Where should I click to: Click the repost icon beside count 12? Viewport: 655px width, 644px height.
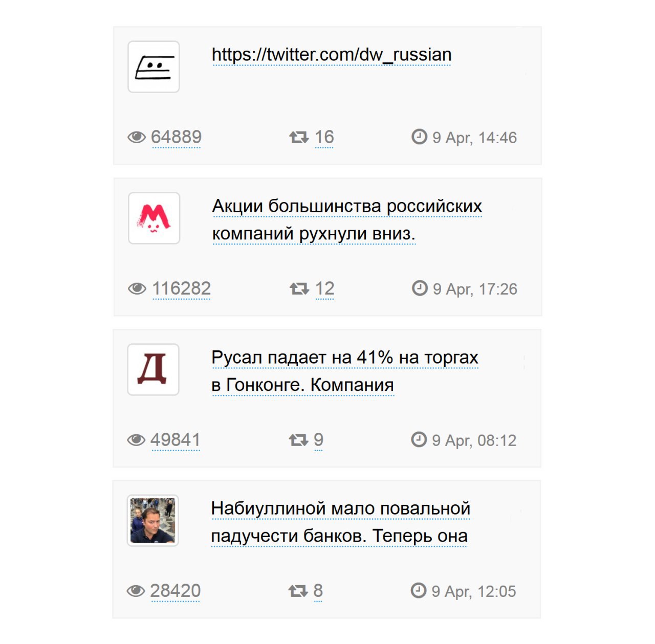[x=299, y=288]
